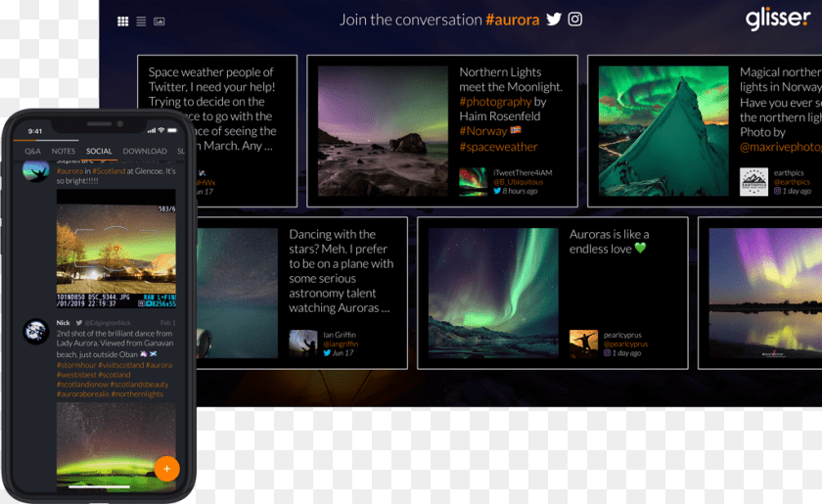Open the purple and yellow aurora lake photo
Screen dimensions: 822x504
tap(765, 293)
